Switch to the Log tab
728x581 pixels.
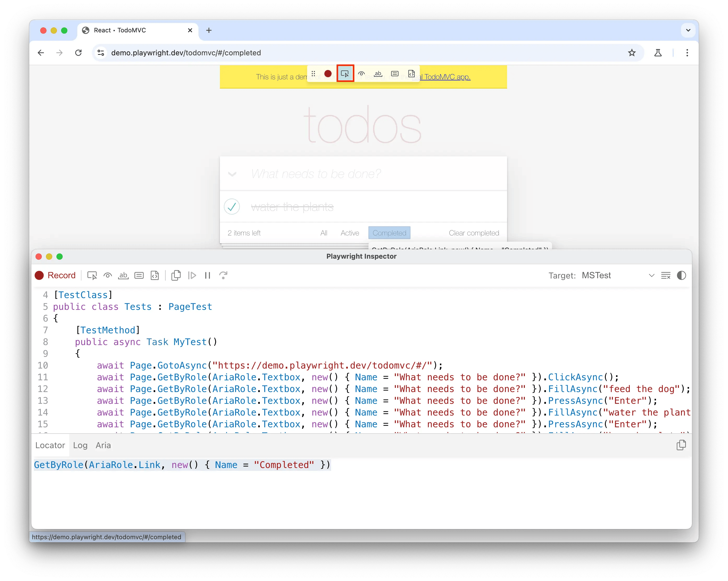coord(80,445)
